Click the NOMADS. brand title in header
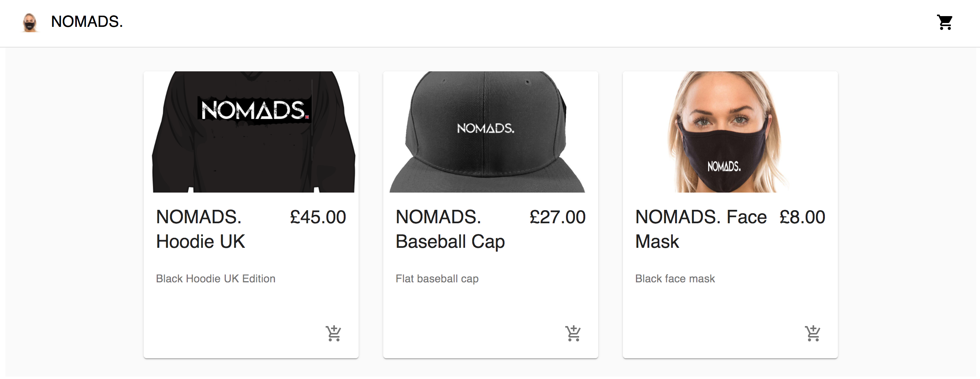The height and width of the screenshot is (379, 980). coord(87,22)
